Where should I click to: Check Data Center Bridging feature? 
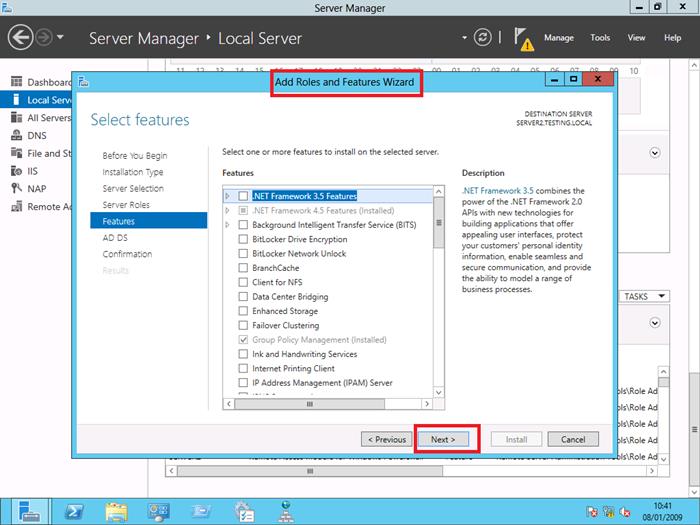[243, 296]
